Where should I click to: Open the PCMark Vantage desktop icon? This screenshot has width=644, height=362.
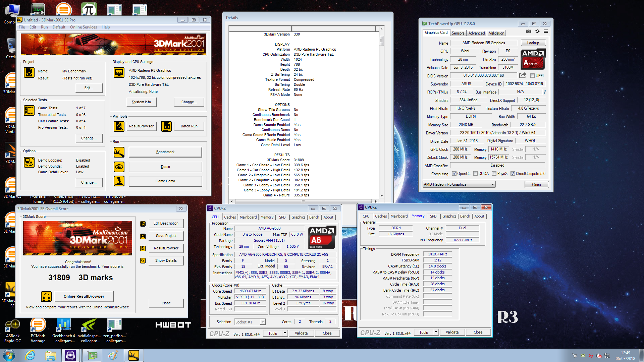(38, 331)
